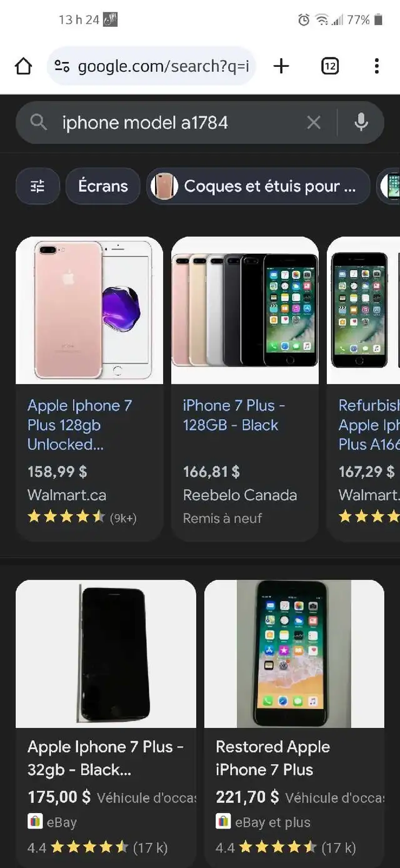Open Apple Iphone 7 Plus 32gb Black listing
This screenshot has height=868, width=400.
(106, 758)
